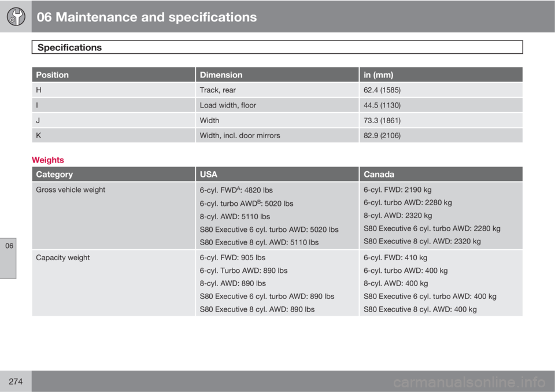Click the '06 Maintenance and specifications' heading
Image resolution: width=555 pixels, height=392 pixels.
click(x=146, y=17)
